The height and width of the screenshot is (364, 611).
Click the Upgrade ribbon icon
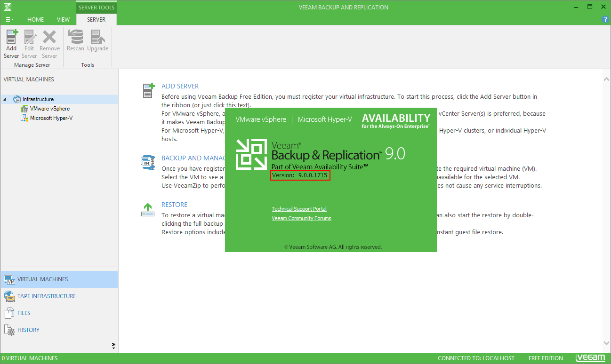coord(97,38)
